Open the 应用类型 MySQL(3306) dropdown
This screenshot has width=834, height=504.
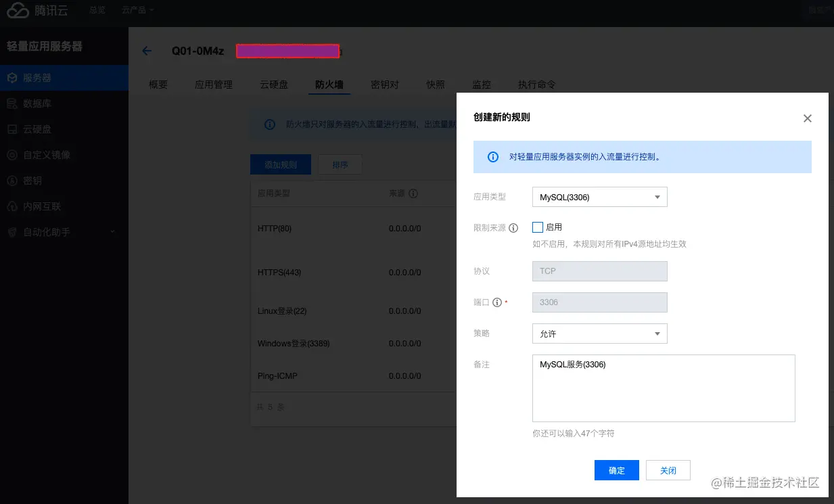(599, 197)
